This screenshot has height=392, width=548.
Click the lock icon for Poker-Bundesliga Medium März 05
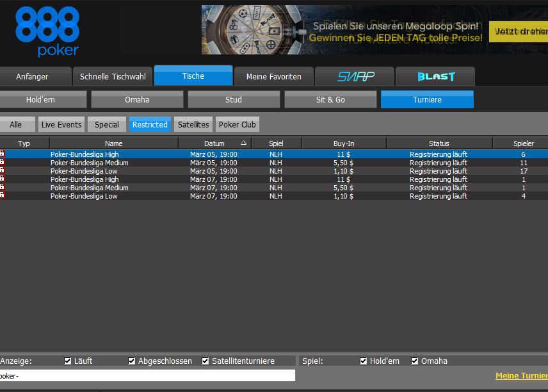click(x=2, y=162)
